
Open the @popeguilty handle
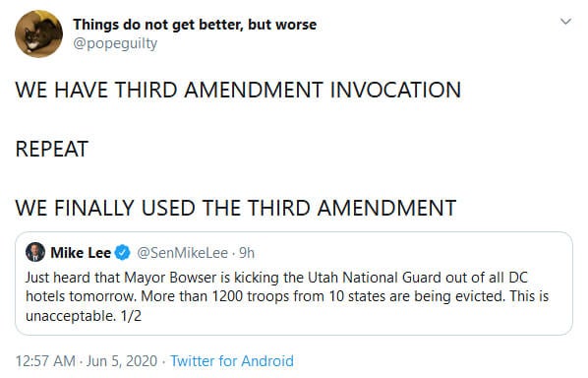[x=115, y=43]
